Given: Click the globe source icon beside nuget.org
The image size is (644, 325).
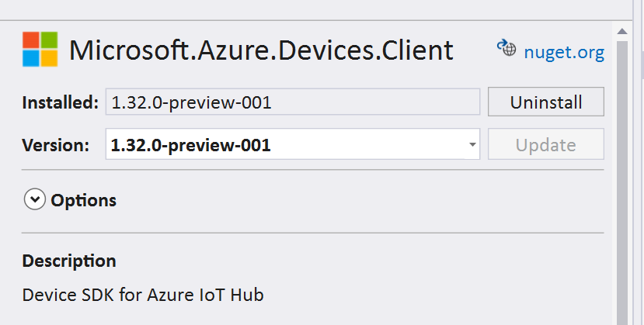Looking at the screenshot, I should click(x=506, y=48).
